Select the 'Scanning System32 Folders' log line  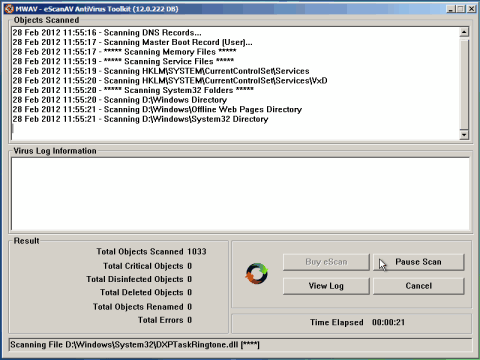tap(133, 90)
